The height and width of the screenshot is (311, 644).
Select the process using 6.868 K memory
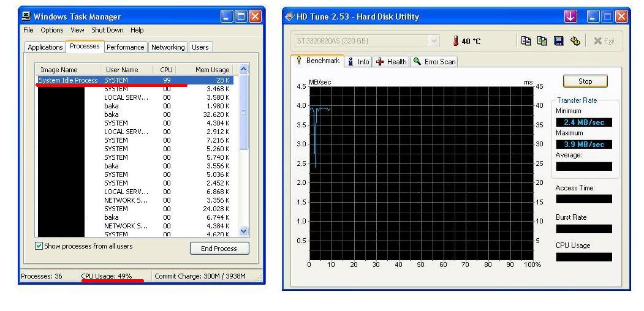coord(135,192)
